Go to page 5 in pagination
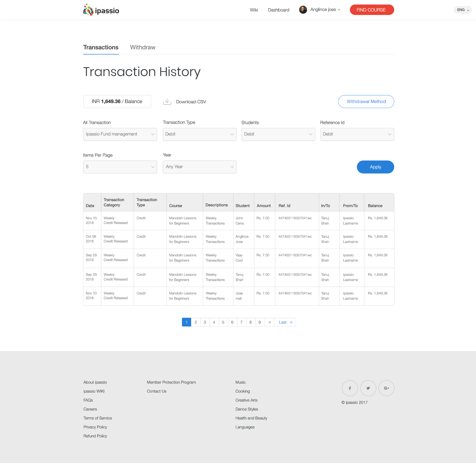Image resolution: width=476 pixels, height=465 pixels. (x=223, y=322)
